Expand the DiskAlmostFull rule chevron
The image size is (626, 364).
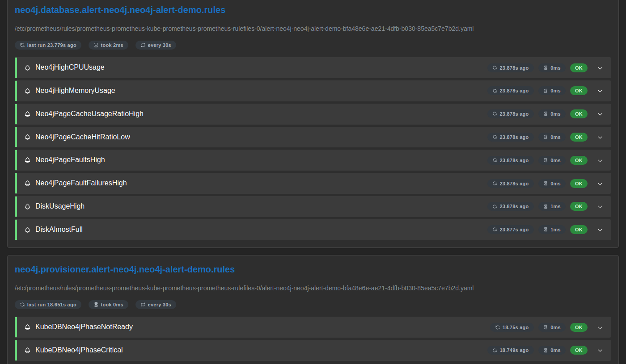tap(600, 230)
